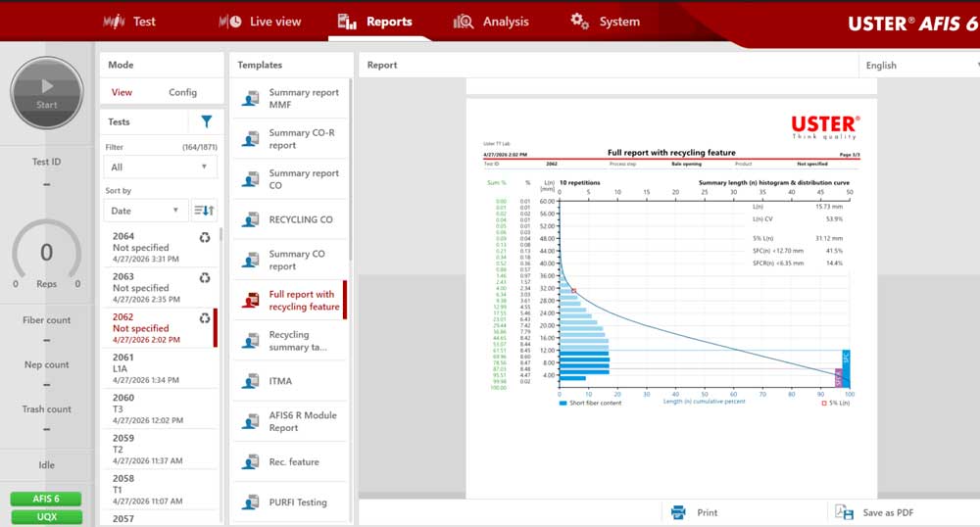This screenshot has width=980, height=527.
Task: Click the printer icon
Action: [678, 512]
